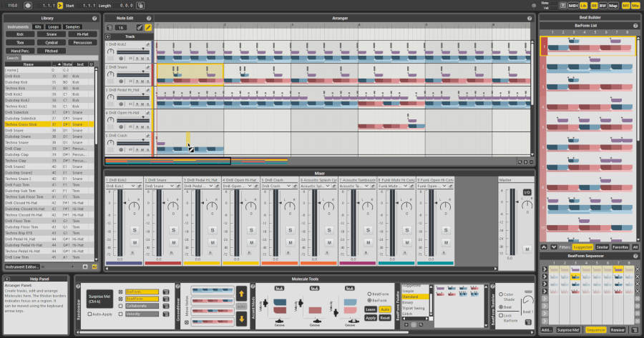Collapse the Help Panel

[7, 279]
